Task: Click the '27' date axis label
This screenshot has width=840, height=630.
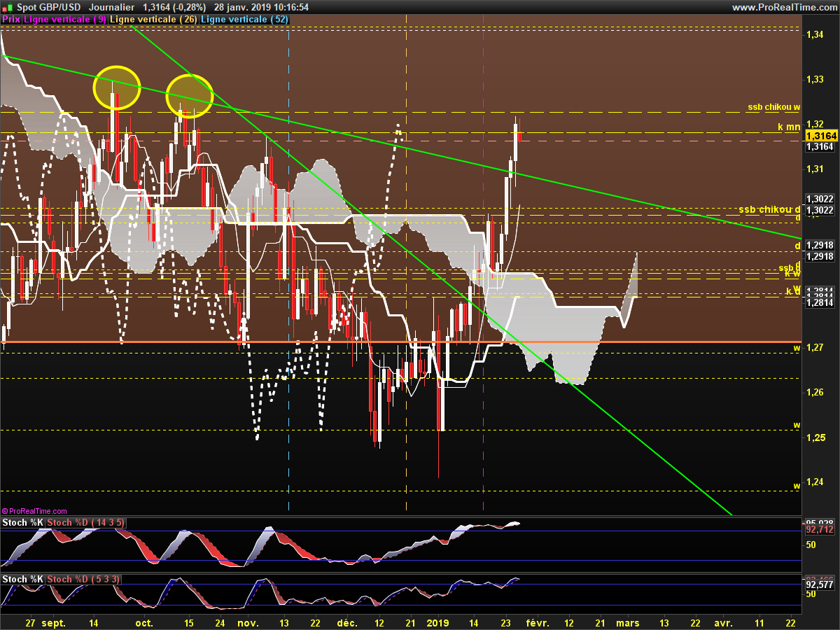Action: click(29, 622)
